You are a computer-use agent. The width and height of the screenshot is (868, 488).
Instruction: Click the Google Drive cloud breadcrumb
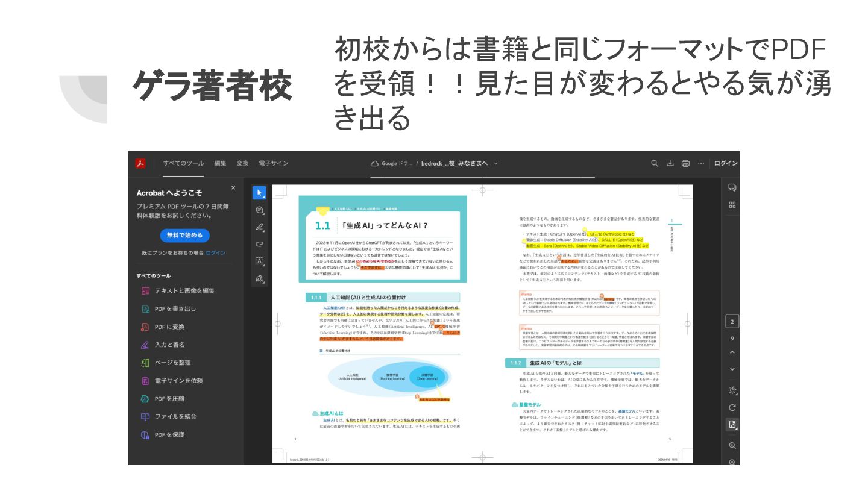click(x=391, y=163)
